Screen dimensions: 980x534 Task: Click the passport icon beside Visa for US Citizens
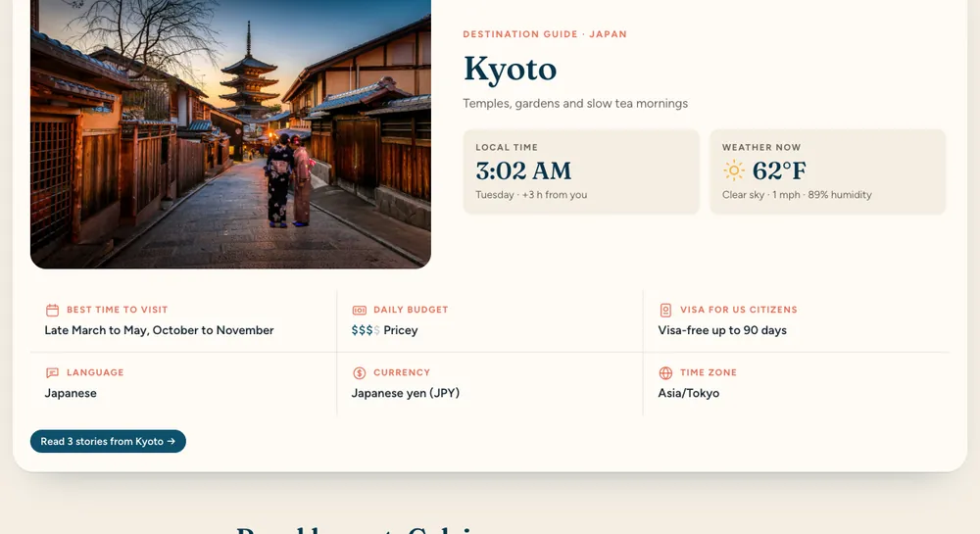coord(665,310)
